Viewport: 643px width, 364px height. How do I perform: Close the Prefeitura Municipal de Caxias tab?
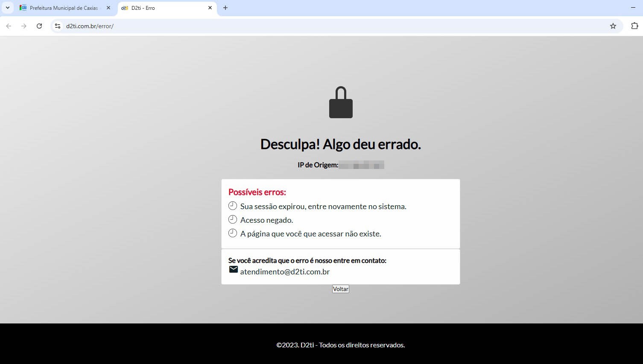click(108, 8)
